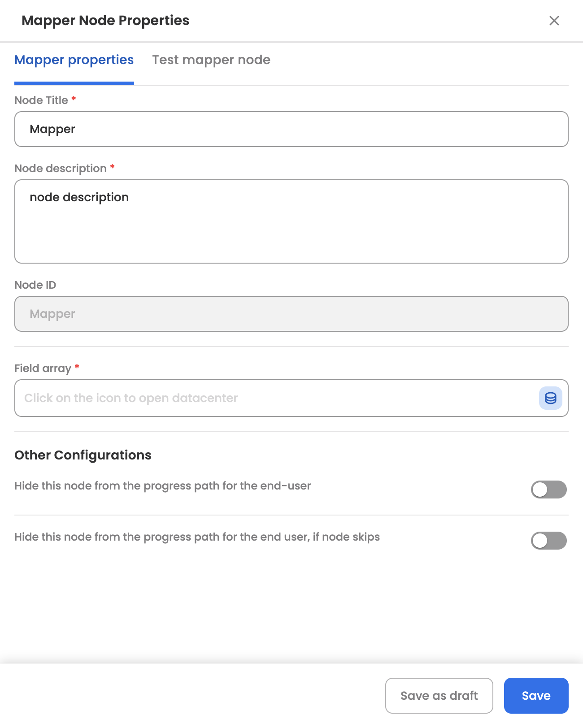Click the Field array label
This screenshot has width=583, height=728.
click(43, 368)
